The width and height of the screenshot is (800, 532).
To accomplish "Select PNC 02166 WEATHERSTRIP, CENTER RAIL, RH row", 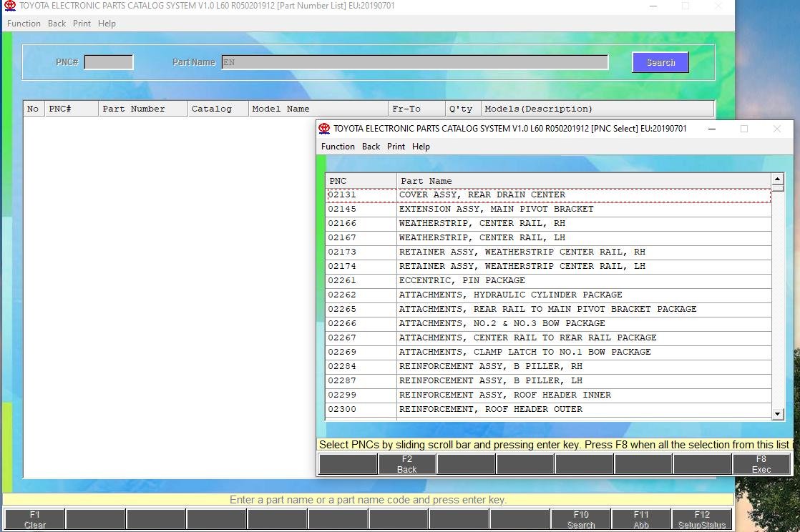I will (548, 223).
